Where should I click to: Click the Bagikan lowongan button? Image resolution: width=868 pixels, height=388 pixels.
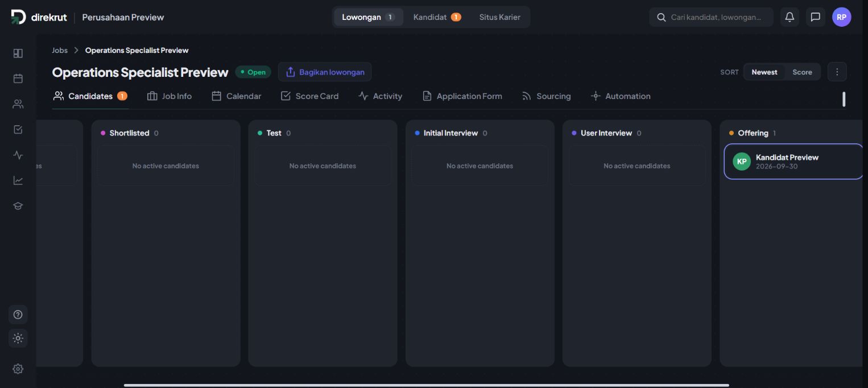coord(325,72)
